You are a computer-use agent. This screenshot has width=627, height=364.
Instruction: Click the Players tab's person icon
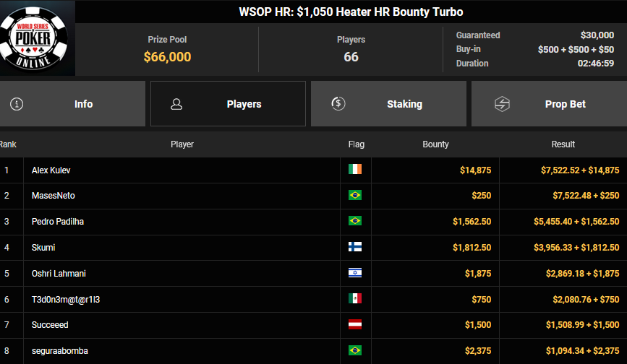tap(176, 104)
